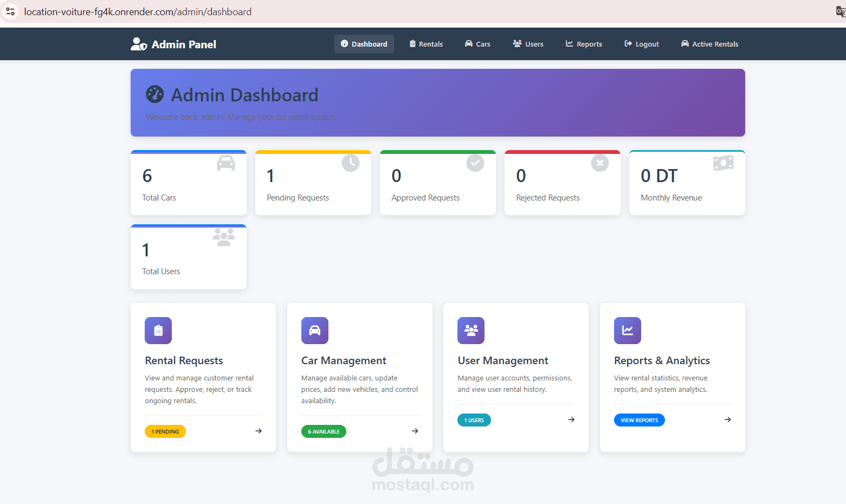
Task: Click the purple Rental Requests clipboard icon
Action: tap(158, 331)
